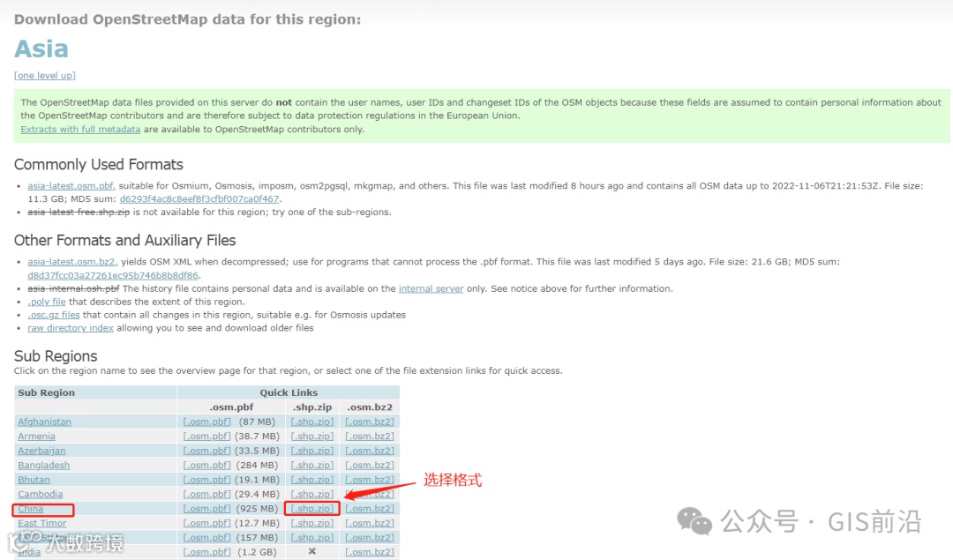Download the 157 MB row .shp.zip file
The width and height of the screenshot is (953, 560).
(x=312, y=538)
